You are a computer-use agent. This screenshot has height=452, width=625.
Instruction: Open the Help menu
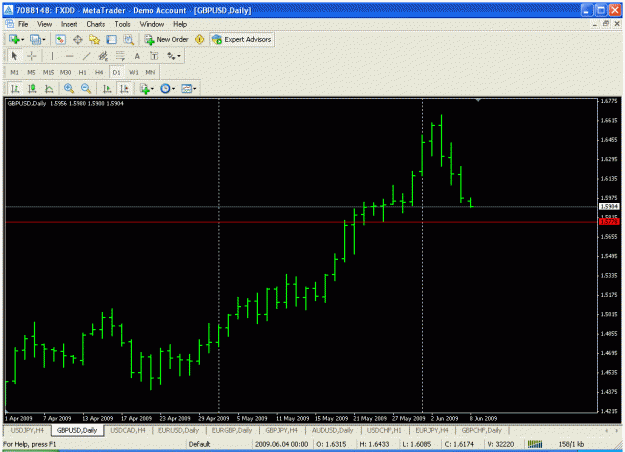tap(180, 24)
